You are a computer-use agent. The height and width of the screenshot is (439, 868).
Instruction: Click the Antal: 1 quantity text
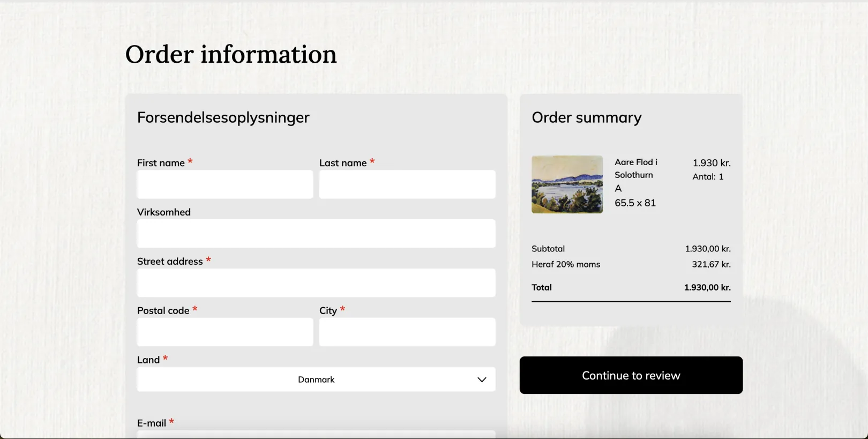(x=708, y=177)
